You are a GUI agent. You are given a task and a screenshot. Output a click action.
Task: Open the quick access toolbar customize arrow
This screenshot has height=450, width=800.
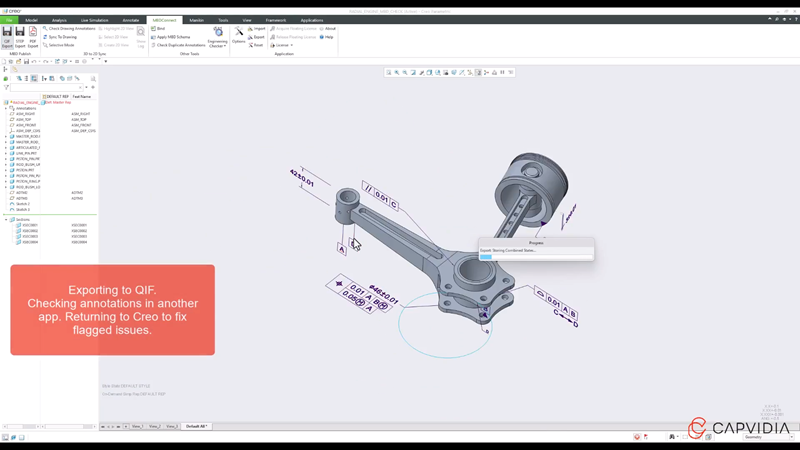(106, 61)
